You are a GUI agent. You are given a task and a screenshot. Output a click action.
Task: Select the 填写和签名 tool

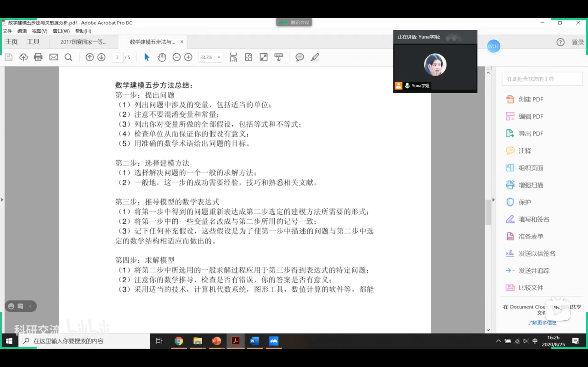[534, 219]
